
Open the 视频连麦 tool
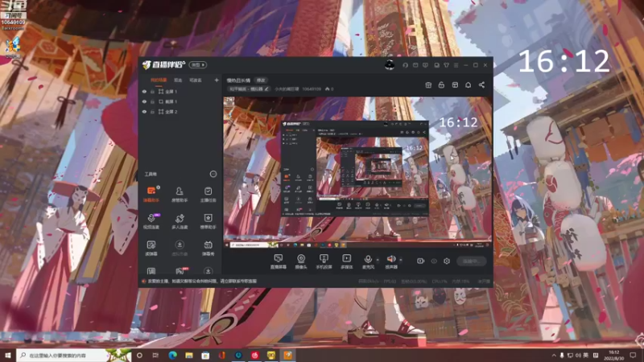click(151, 221)
